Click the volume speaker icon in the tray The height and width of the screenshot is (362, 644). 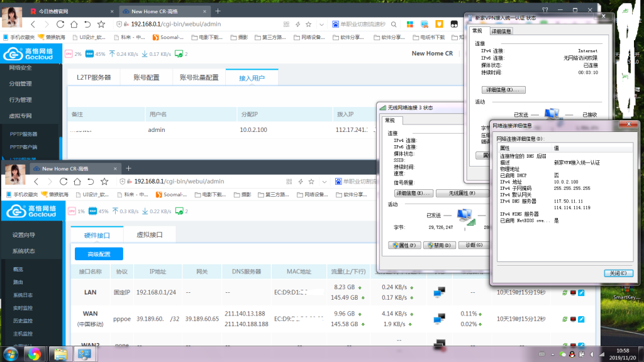click(x=592, y=354)
